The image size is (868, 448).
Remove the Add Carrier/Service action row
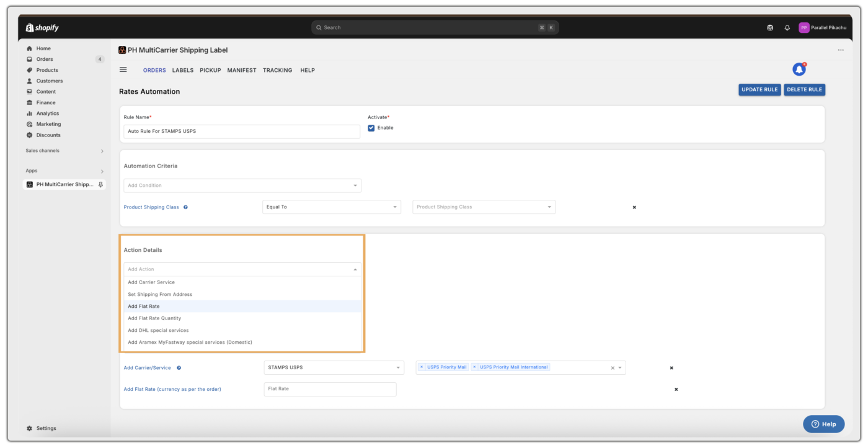click(x=671, y=368)
